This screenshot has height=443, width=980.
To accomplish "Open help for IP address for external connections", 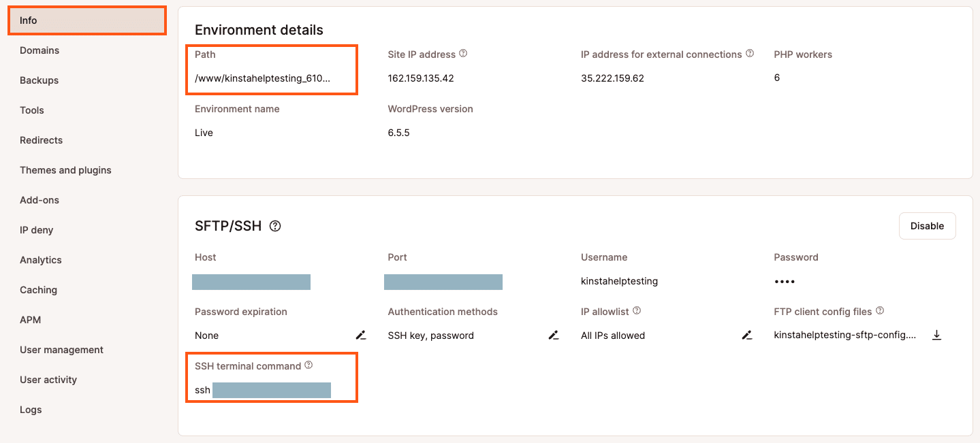I will [750, 54].
